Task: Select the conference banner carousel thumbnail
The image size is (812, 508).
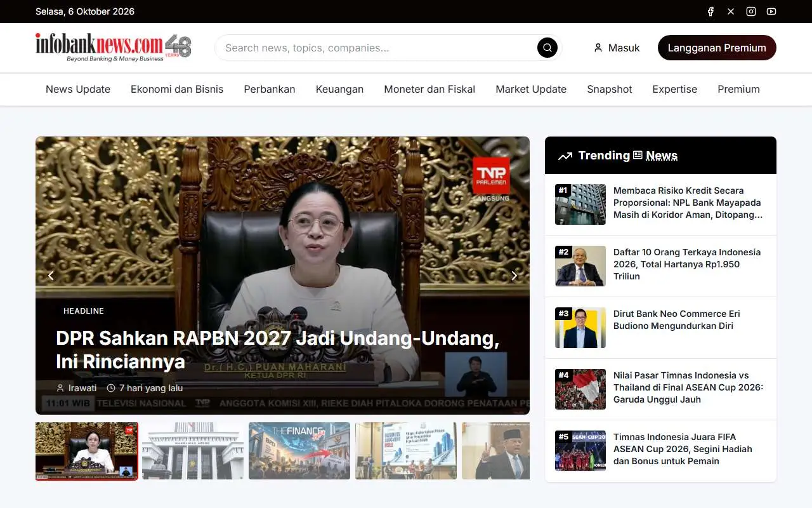Action: 406,451
